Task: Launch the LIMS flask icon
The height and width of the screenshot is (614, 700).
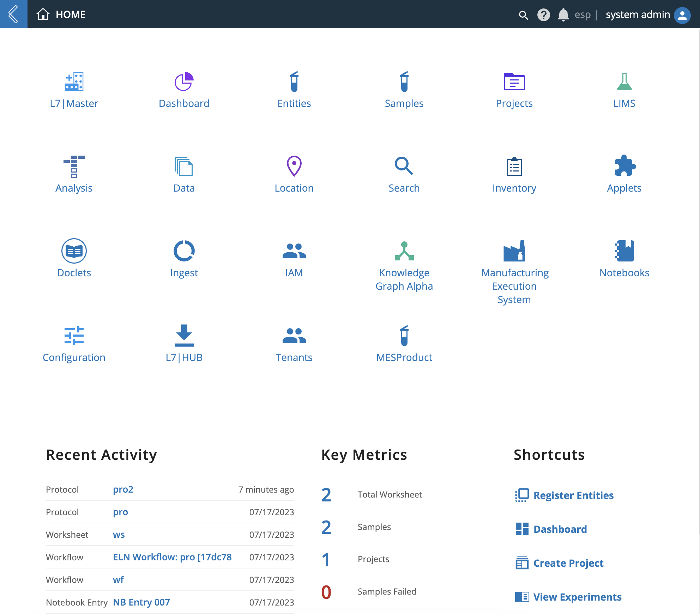Action: point(624,82)
